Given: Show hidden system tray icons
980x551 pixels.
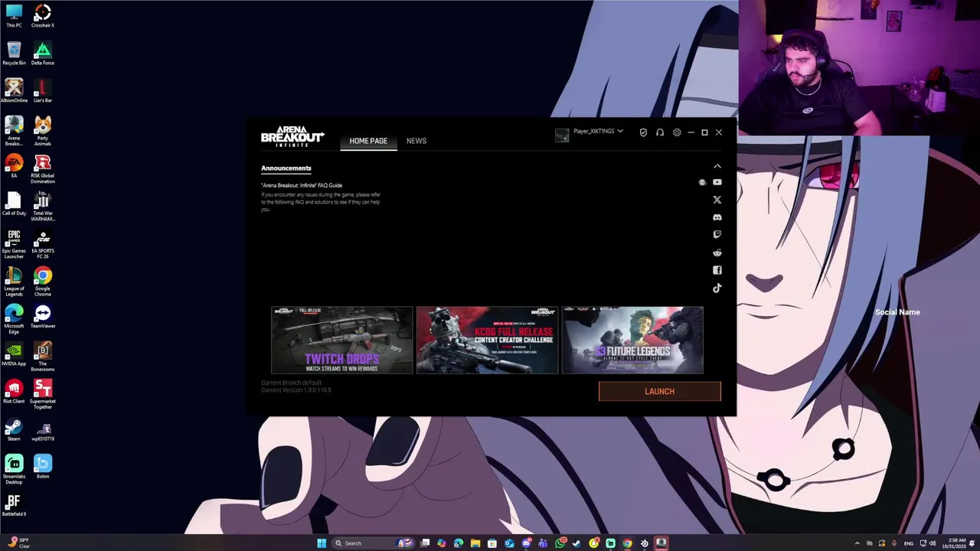Looking at the screenshot, I should coord(857,543).
